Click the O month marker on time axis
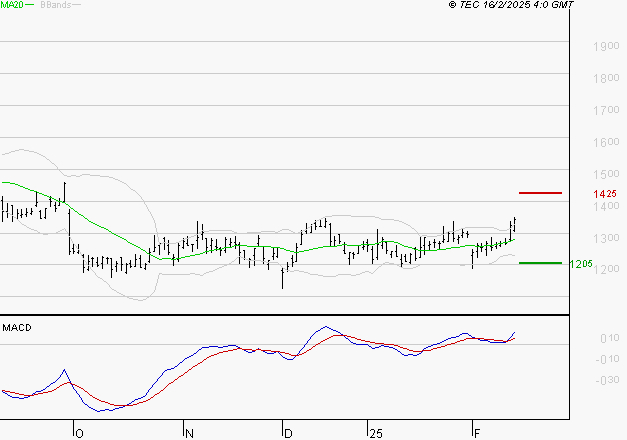This screenshot has width=627, height=440. click(x=79, y=434)
